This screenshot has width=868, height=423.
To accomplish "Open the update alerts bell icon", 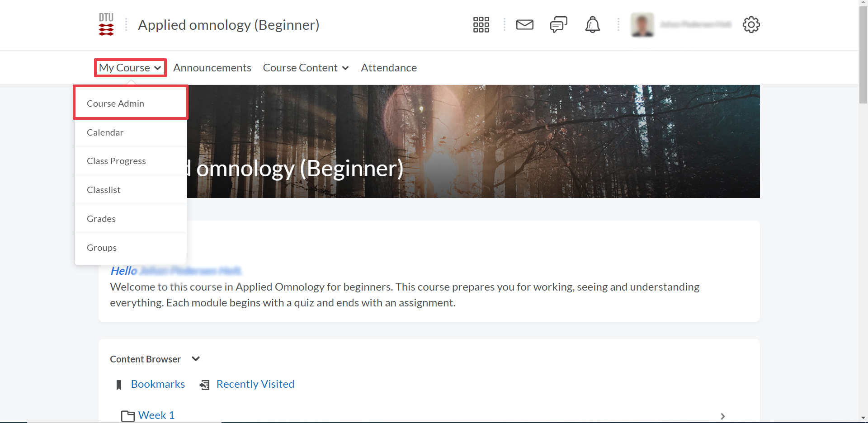I will 592,25.
